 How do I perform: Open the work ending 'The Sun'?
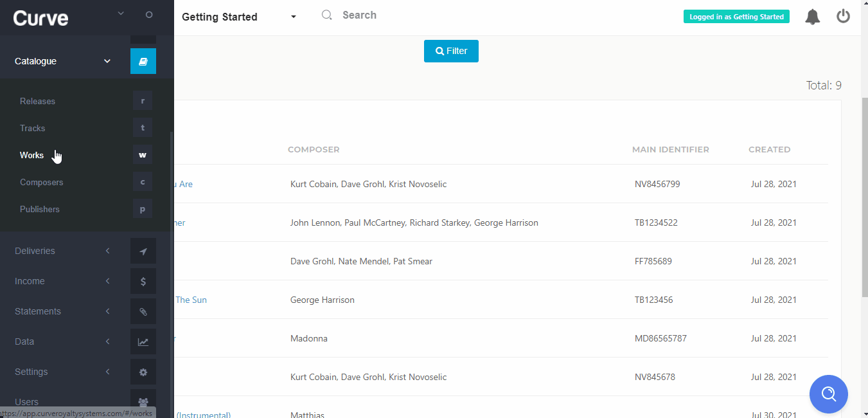tap(191, 300)
